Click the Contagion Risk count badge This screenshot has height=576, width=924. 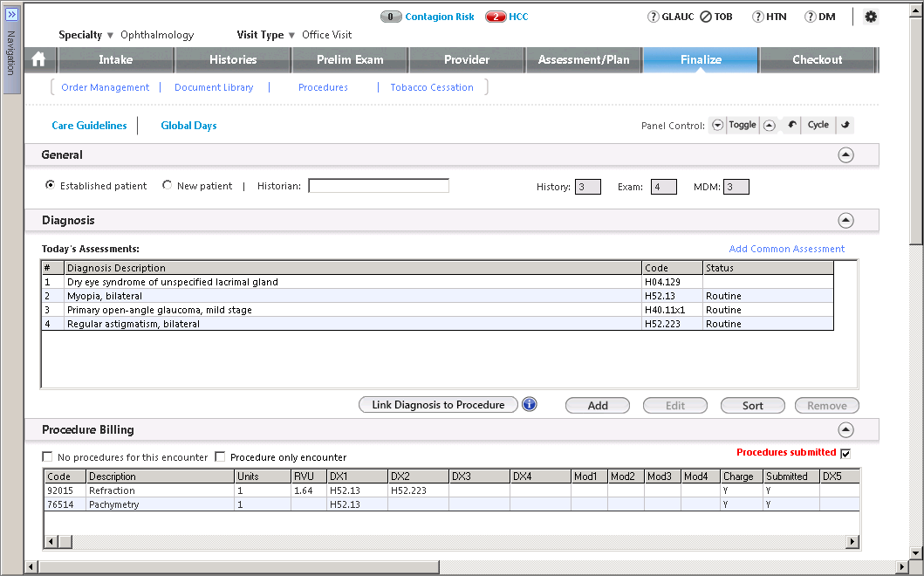click(391, 17)
